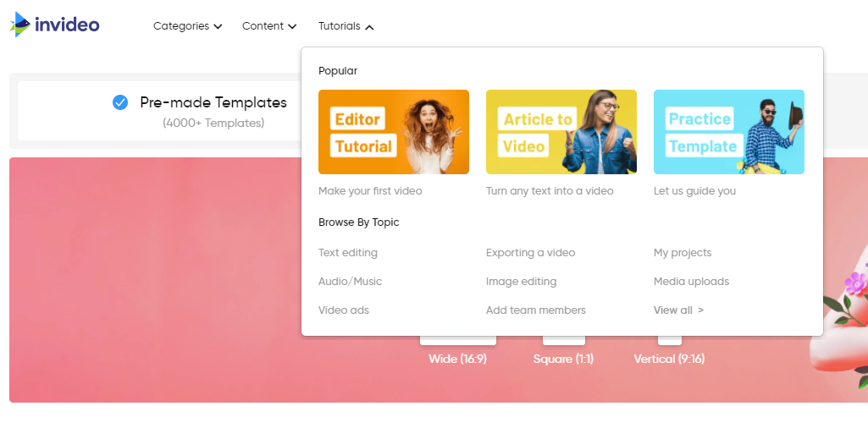
Task: Open the Content dropdown menu
Action: click(269, 26)
